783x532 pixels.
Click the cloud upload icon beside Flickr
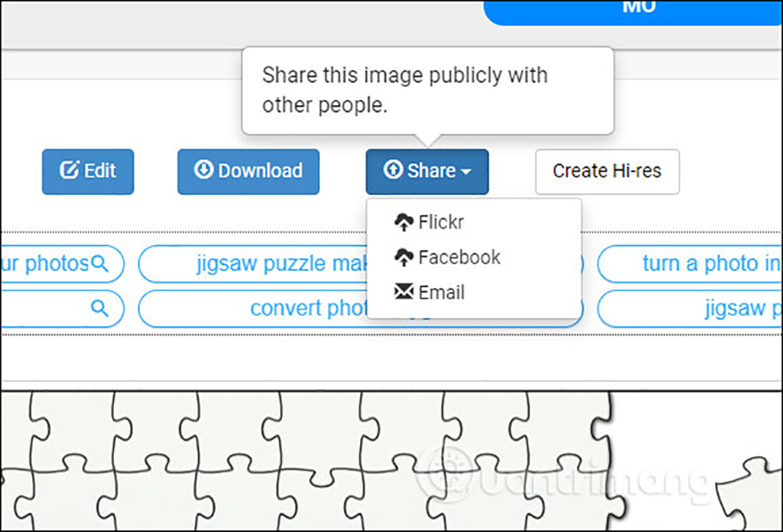pos(404,223)
